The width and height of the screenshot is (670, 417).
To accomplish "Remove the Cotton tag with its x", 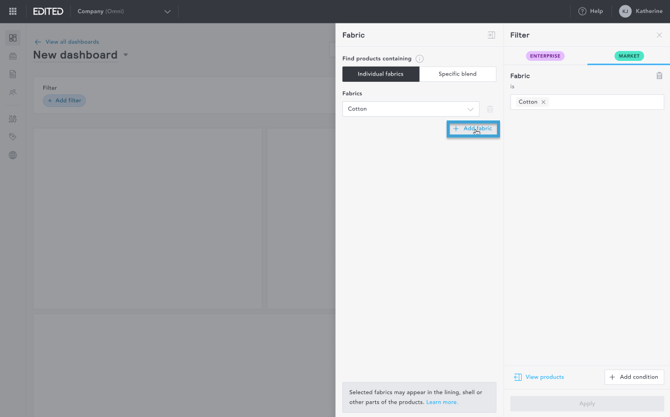I will pyautogui.click(x=544, y=102).
